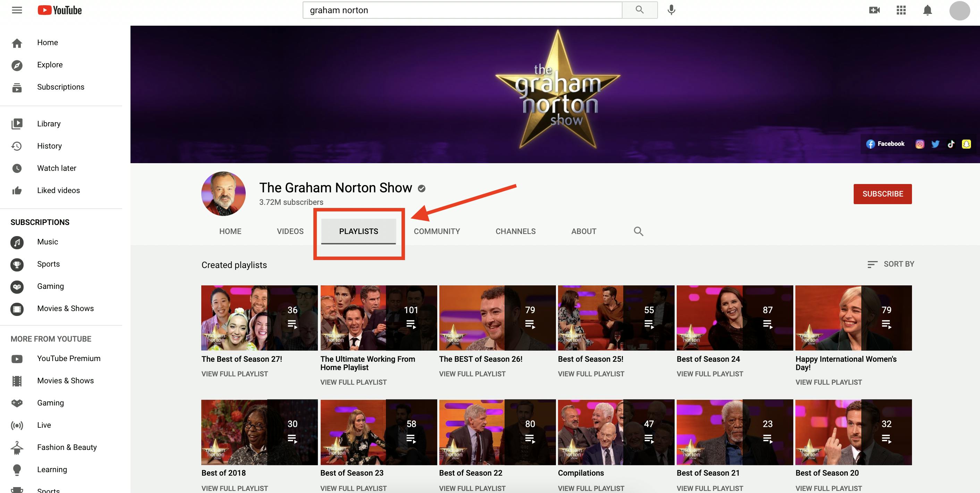Viewport: 980px width, 493px height.
Task: Open the YouTube apps grid
Action: pos(901,10)
